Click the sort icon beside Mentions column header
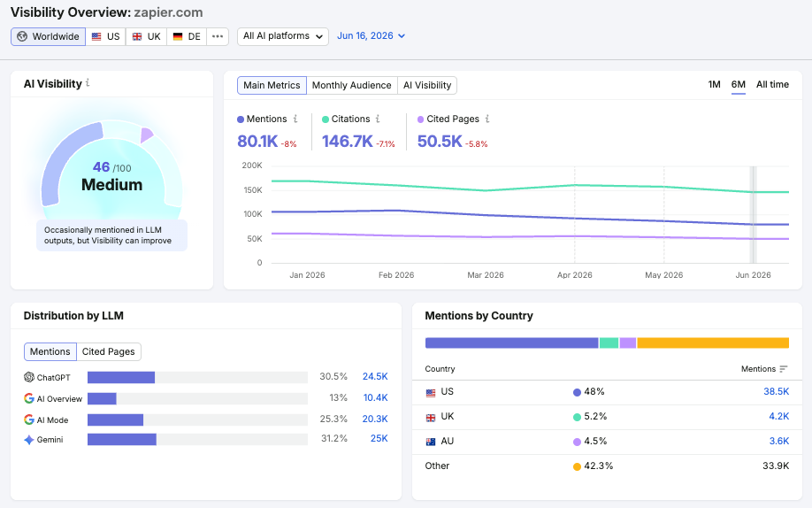 [x=784, y=368]
